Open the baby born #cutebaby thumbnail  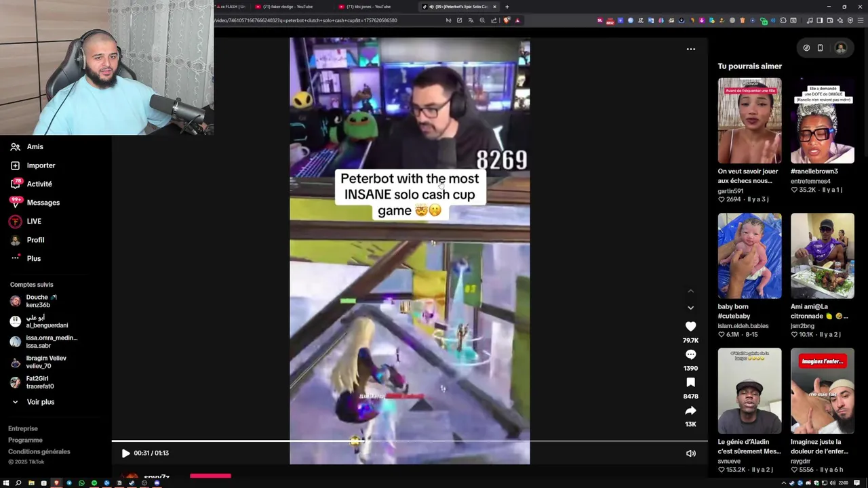pos(749,256)
